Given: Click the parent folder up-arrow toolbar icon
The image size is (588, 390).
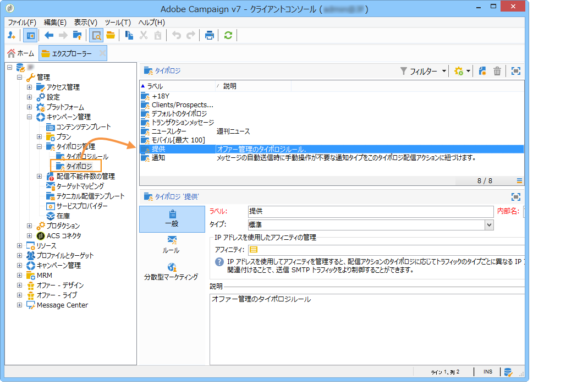Looking at the screenshot, I should [x=77, y=36].
